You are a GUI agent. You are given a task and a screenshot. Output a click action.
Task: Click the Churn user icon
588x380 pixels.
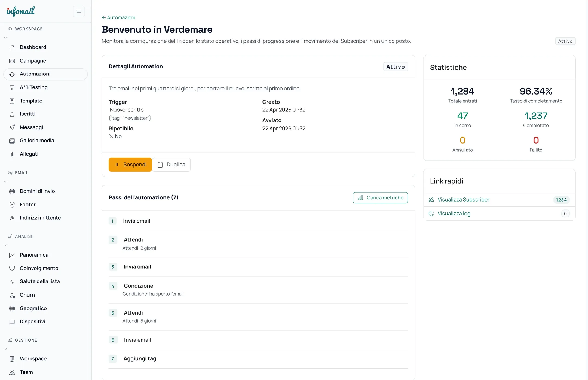(x=12, y=295)
